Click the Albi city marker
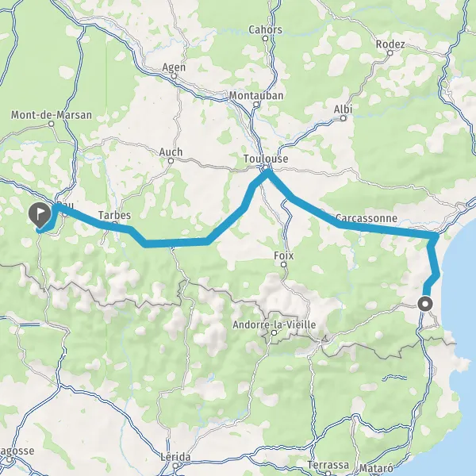Viewport: 476px width, 476px height. pyautogui.click(x=343, y=118)
